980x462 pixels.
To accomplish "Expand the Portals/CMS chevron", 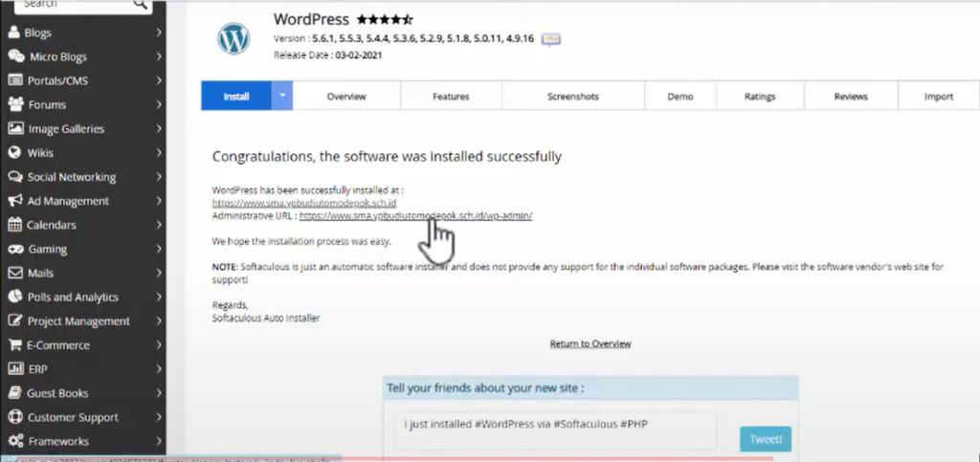I will (x=159, y=80).
